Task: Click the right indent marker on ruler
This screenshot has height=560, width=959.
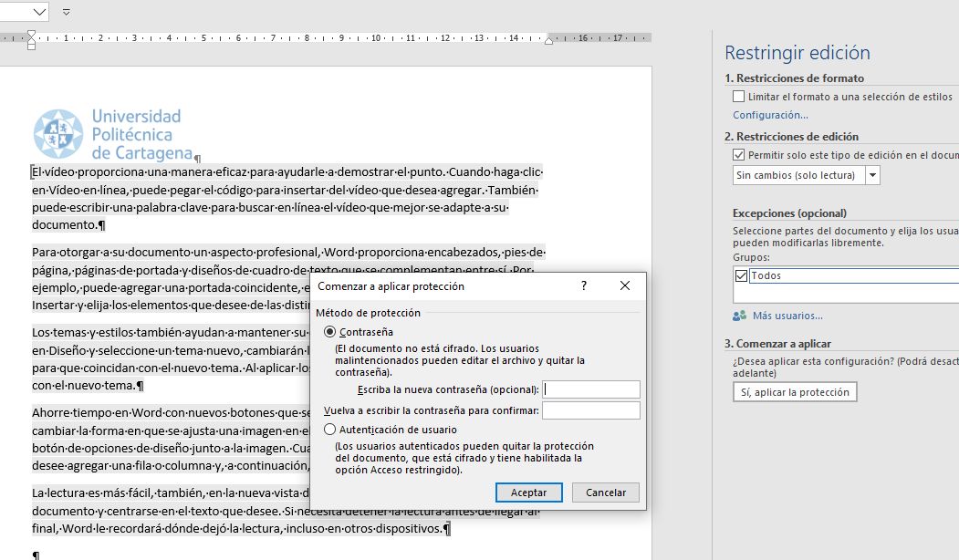Action: pos(548,40)
